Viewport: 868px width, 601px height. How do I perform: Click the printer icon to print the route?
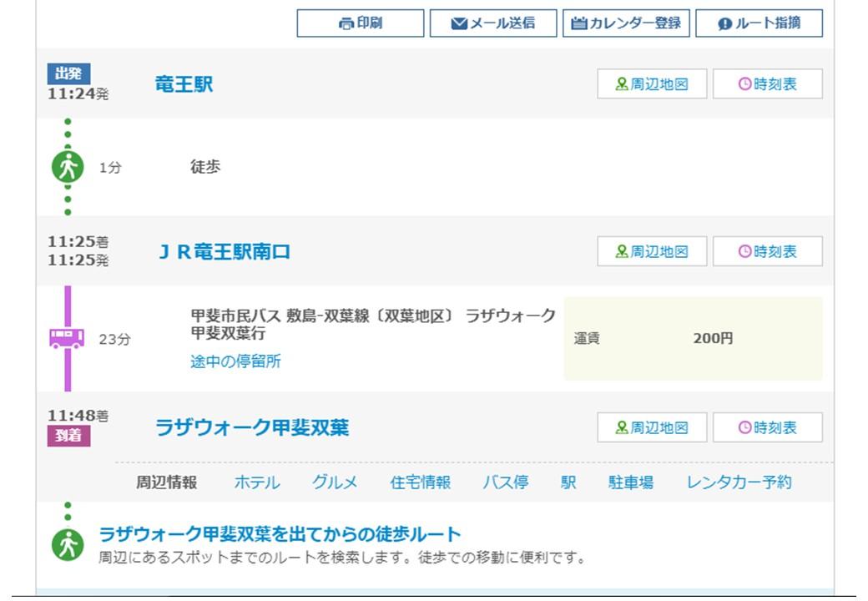point(345,24)
